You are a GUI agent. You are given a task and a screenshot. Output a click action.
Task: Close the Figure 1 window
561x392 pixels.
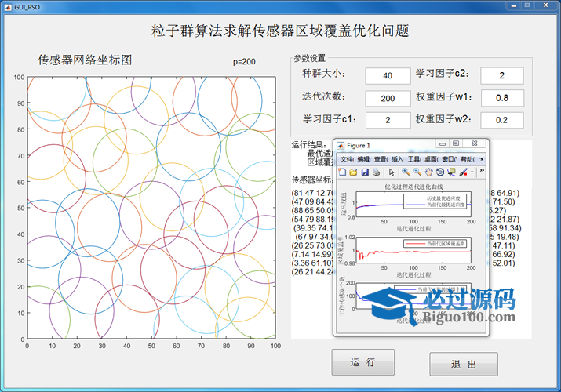[x=475, y=143]
